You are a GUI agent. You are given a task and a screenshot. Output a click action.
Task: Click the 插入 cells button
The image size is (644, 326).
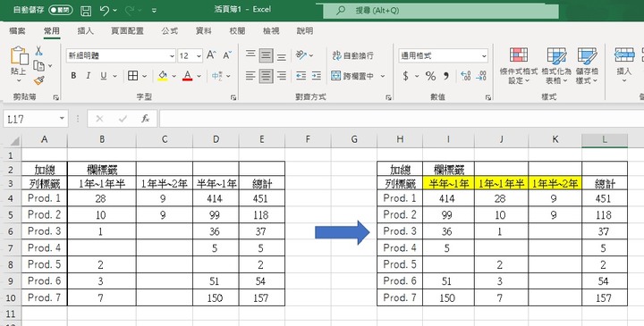click(624, 65)
